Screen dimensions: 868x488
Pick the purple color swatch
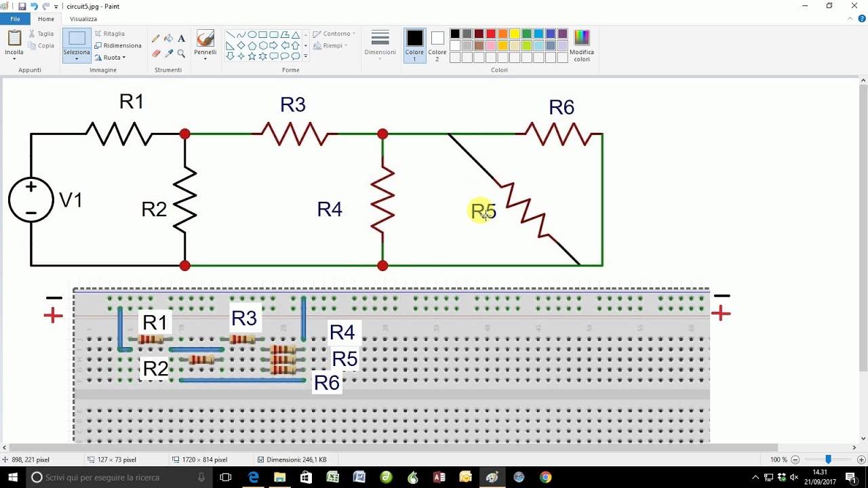(563, 34)
